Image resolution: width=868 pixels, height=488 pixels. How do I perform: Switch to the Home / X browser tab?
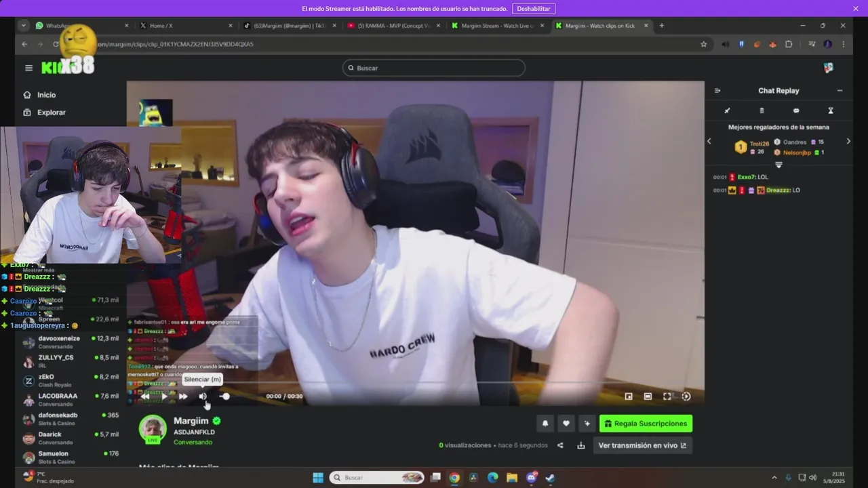pyautogui.click(x=184, y=26)
